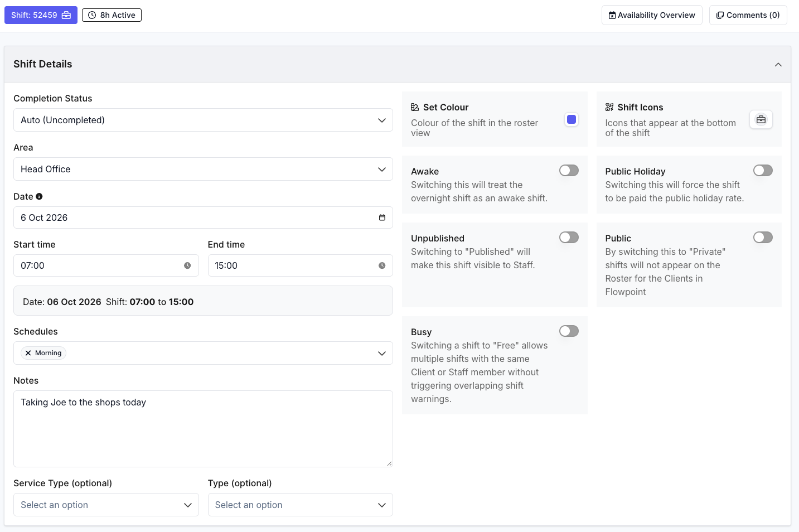799x532 pixels.
Task: Click the End time field 15:00
Action: click(x=300, y=265)
